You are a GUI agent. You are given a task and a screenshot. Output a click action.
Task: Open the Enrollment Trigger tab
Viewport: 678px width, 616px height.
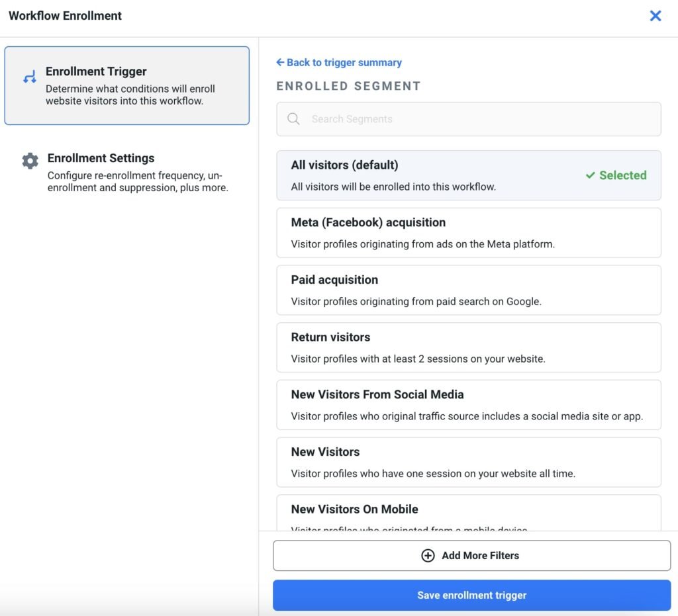127,86
